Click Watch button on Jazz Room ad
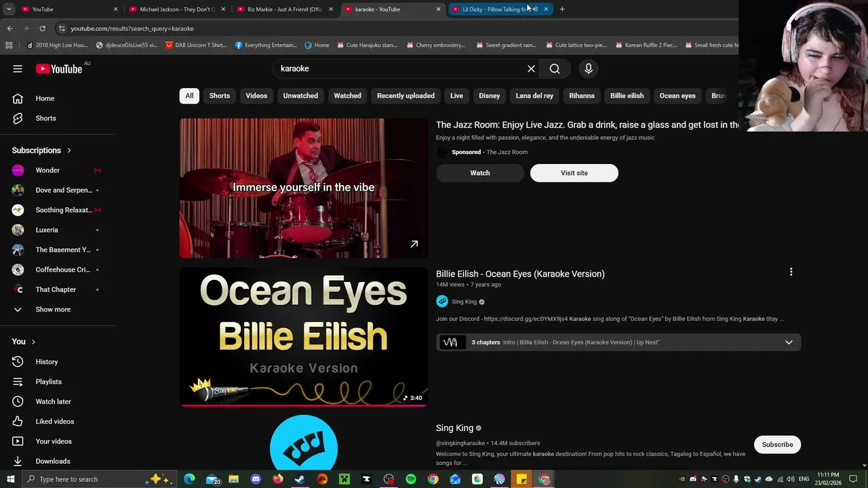The image size is (868, 488). (480, 173)
